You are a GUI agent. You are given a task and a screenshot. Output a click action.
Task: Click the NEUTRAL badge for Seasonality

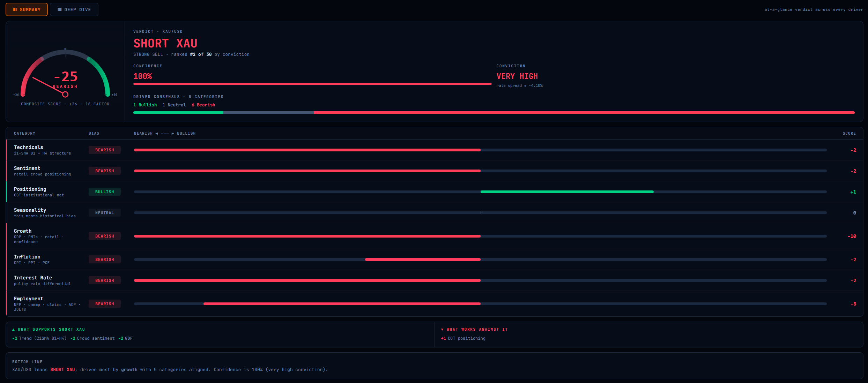coord(105,213)
